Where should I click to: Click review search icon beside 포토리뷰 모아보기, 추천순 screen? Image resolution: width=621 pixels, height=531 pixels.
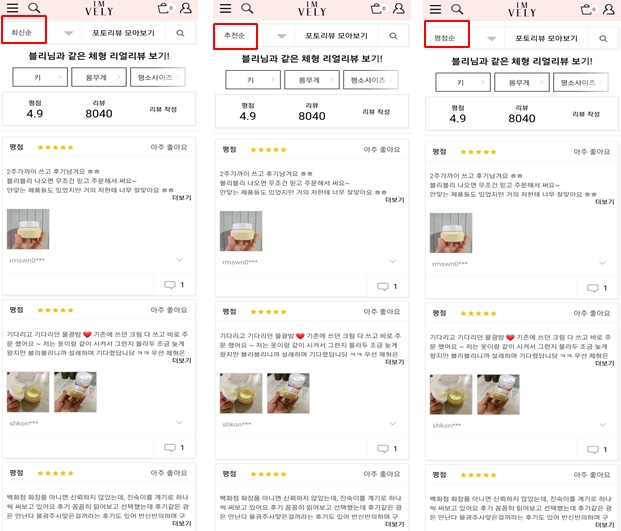393,36
